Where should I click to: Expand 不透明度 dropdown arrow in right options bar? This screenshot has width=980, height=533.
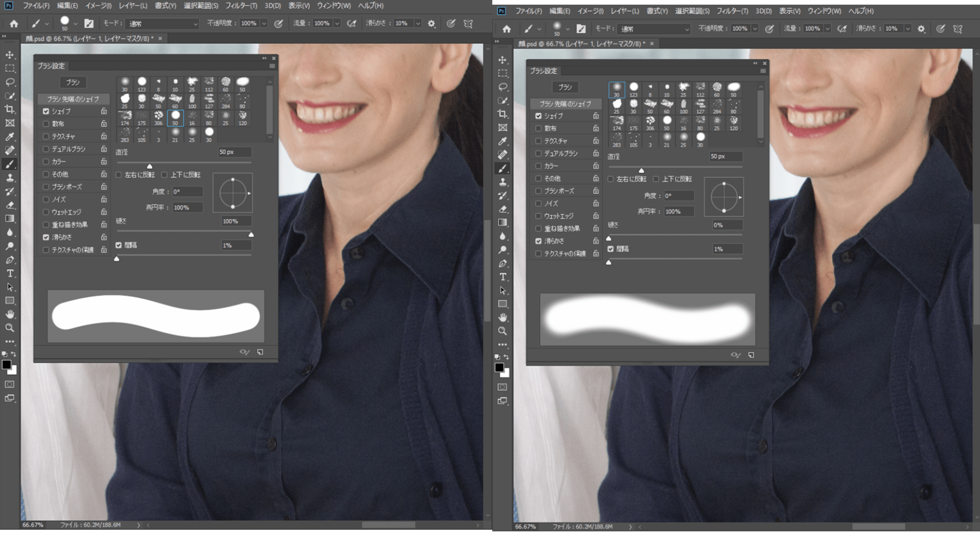tap(755, 29)
